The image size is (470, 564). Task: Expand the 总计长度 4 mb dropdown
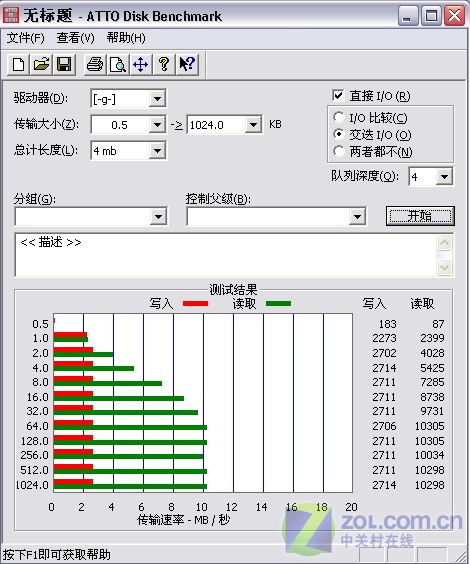(x=158, y=151)
